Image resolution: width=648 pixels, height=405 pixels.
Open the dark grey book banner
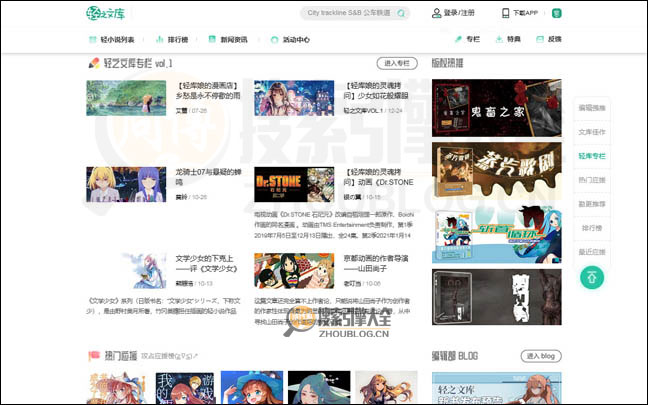[497, 297]
